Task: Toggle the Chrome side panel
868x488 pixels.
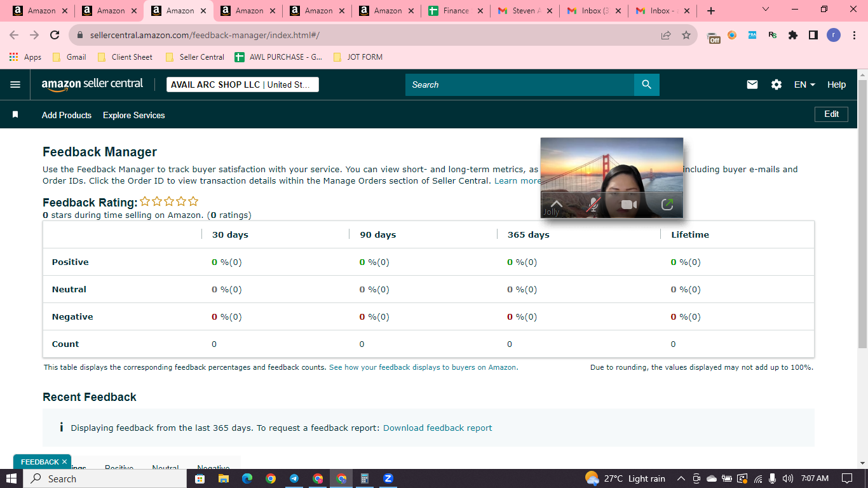Action: [813, 36]
